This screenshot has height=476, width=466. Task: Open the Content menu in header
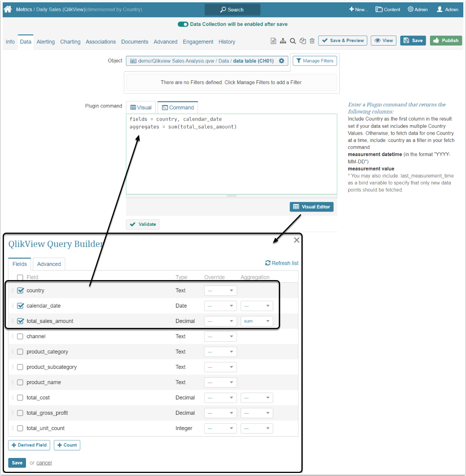[x=388, y=10]
